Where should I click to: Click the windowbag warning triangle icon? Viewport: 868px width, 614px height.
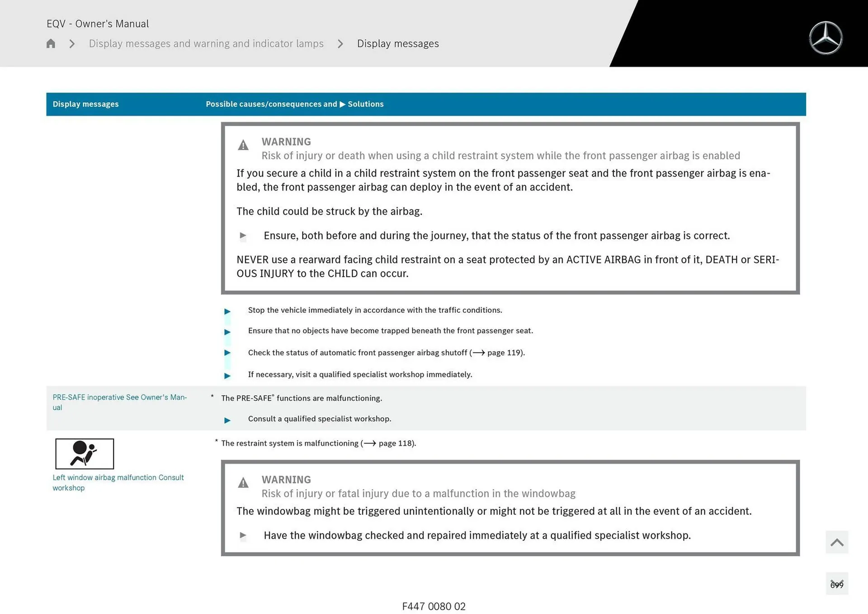coord(243,483)
